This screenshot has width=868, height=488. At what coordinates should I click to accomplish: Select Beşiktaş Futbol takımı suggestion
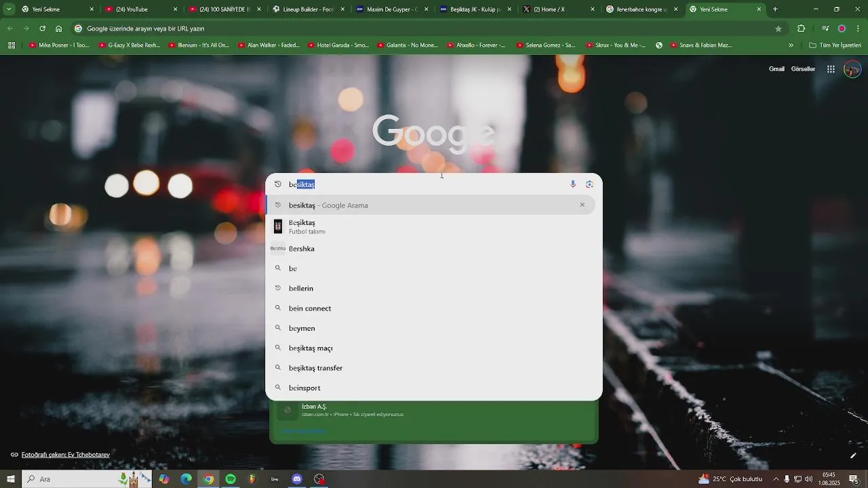point(434,226)
